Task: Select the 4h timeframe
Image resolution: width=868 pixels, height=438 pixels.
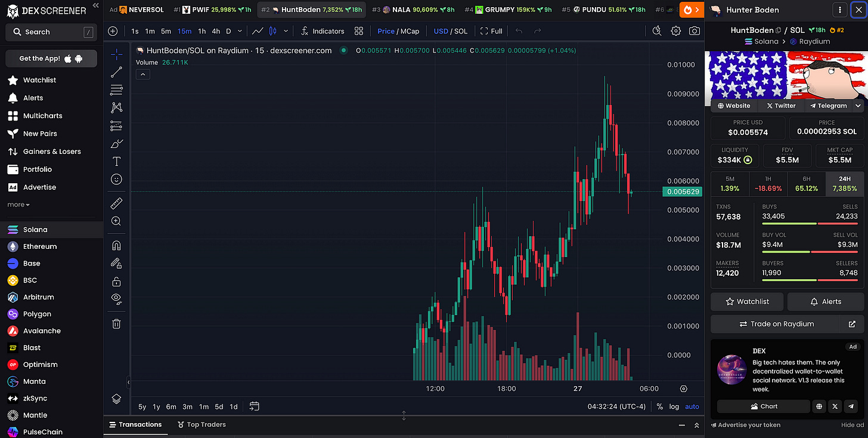Action: [x=216, y=31]
